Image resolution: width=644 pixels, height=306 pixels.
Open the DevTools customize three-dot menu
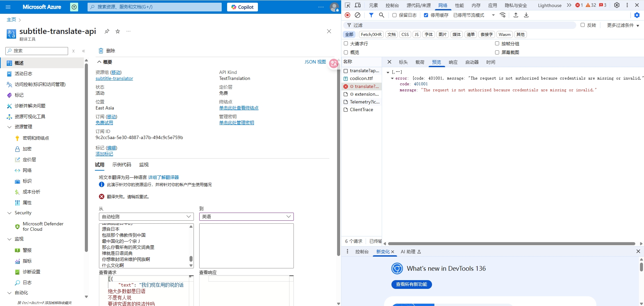pos(627,5)
